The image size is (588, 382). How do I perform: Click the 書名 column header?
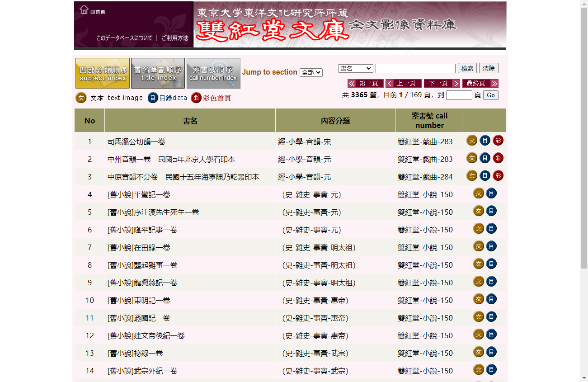(x=190, y=120)
